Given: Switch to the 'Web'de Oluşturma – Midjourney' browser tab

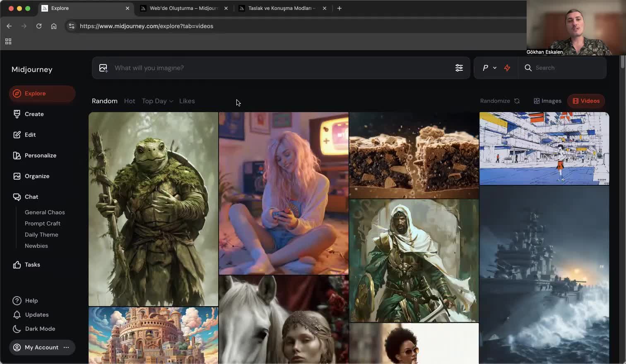Looking at the screenshot, I should [184, 8].
